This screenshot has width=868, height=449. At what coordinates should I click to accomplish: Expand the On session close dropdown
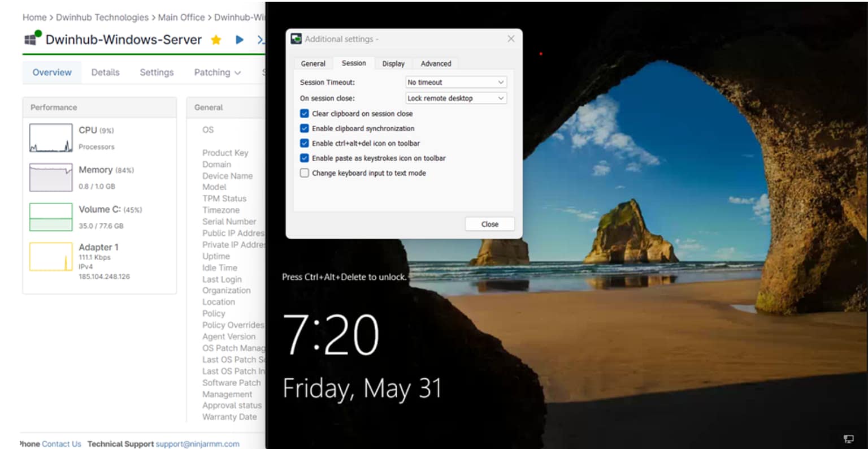pos(456,98)
